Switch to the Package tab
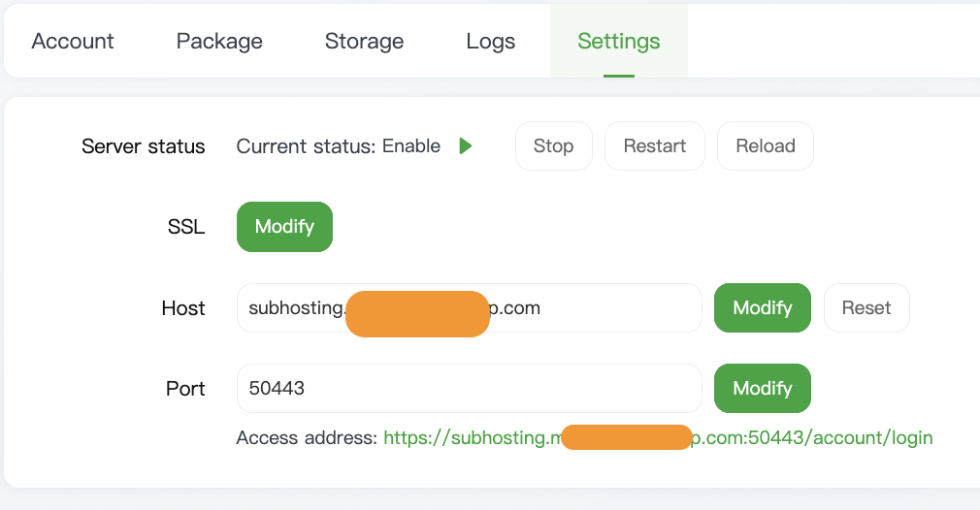The height and width of the screenshot is (510, 980). pyautogui.click(x=219, y=41)
